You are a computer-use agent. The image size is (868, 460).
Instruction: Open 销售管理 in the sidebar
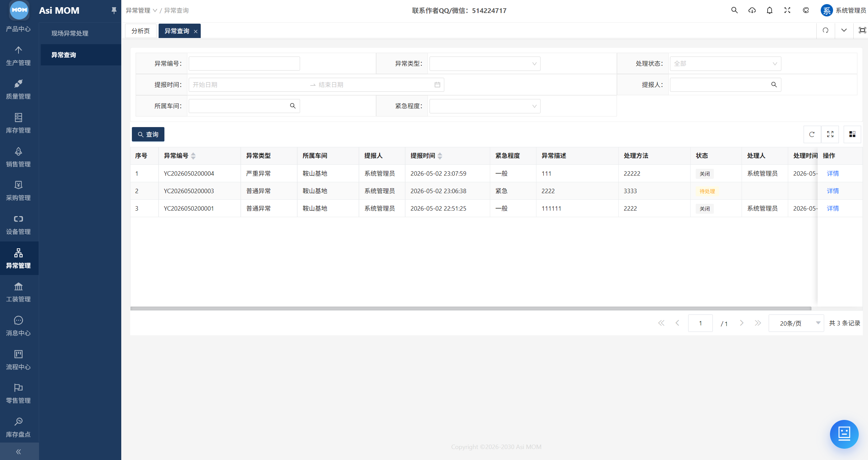[x=18, y=157]
